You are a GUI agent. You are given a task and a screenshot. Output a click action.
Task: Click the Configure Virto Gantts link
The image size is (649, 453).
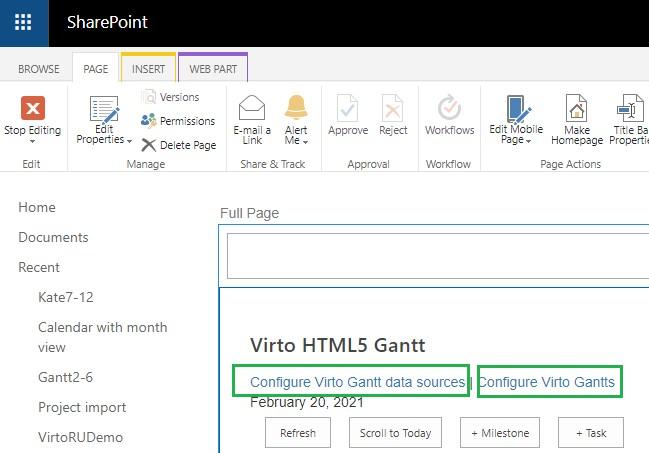click(546, 382)
